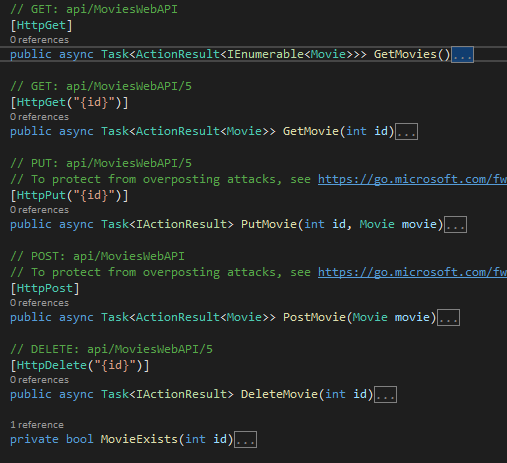Click '0 references' above PostMovie
The height and width of the screenshot is (463, 507).
[39, 303]
